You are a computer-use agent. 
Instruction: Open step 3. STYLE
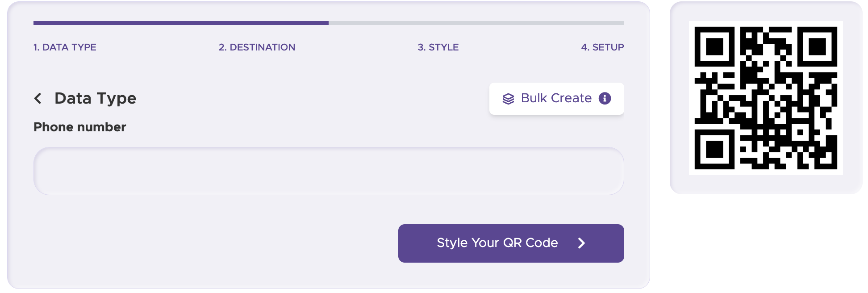438,47
